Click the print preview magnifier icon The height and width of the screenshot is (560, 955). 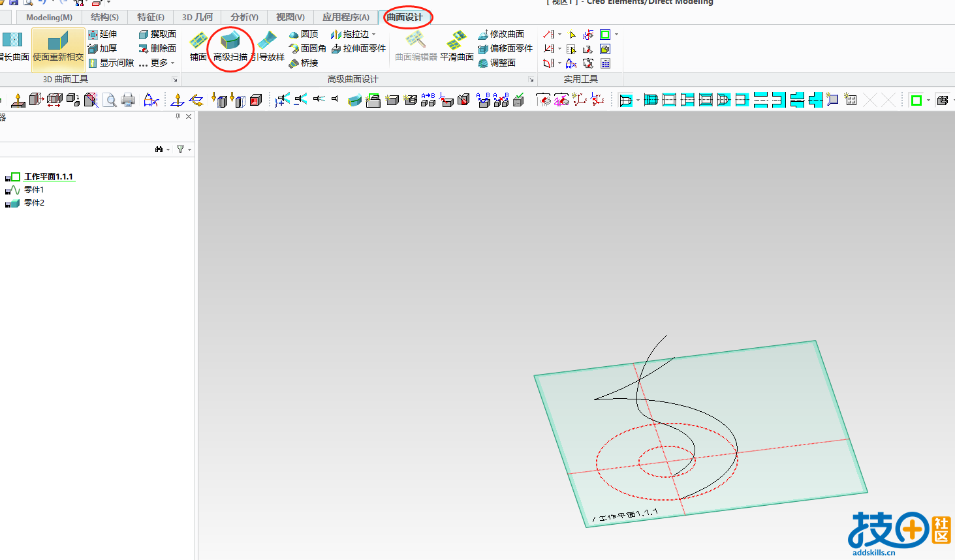(110, 100)
